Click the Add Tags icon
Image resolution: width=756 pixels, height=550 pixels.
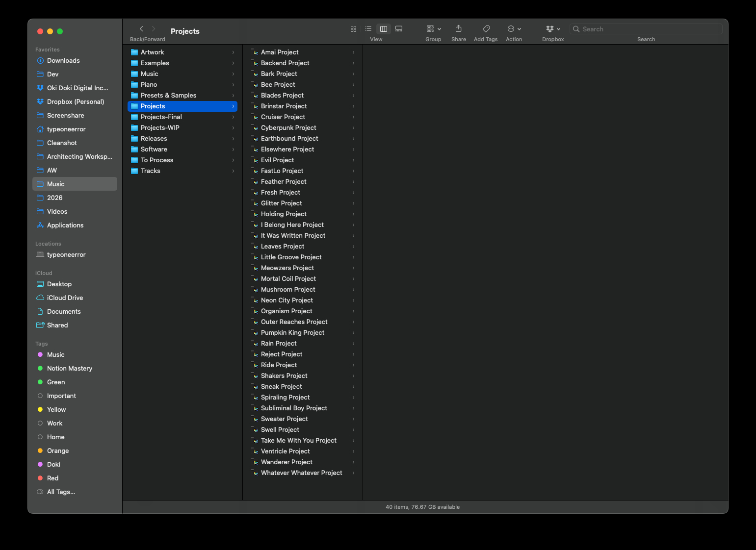[486, 29]
